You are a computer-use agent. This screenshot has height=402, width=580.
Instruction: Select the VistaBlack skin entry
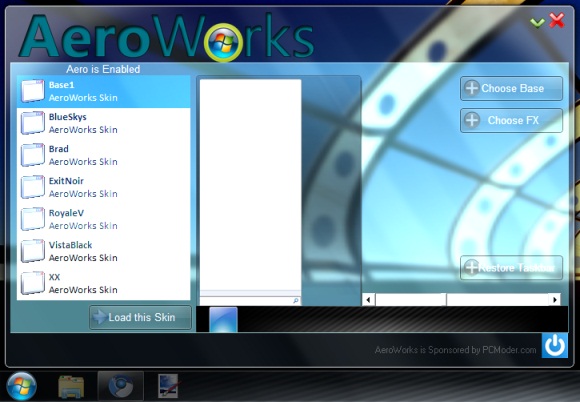pyautogui.click(x=104, y=252)
